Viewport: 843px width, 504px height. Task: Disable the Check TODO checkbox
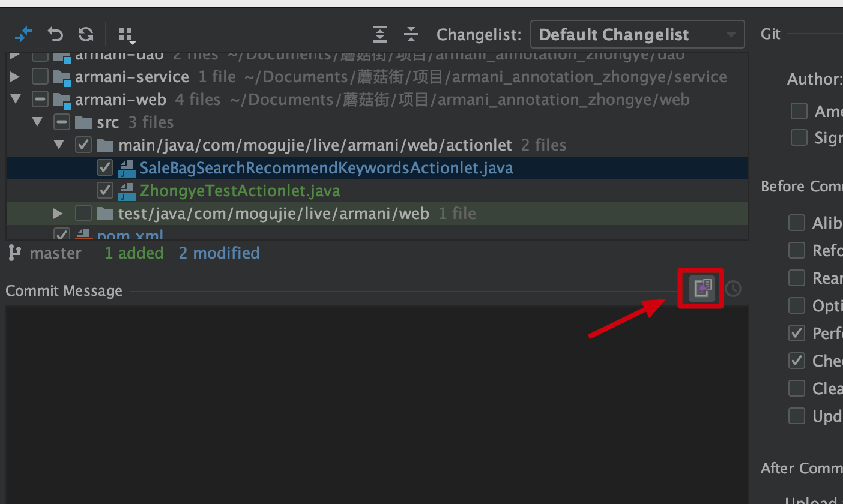click(796, 361)
